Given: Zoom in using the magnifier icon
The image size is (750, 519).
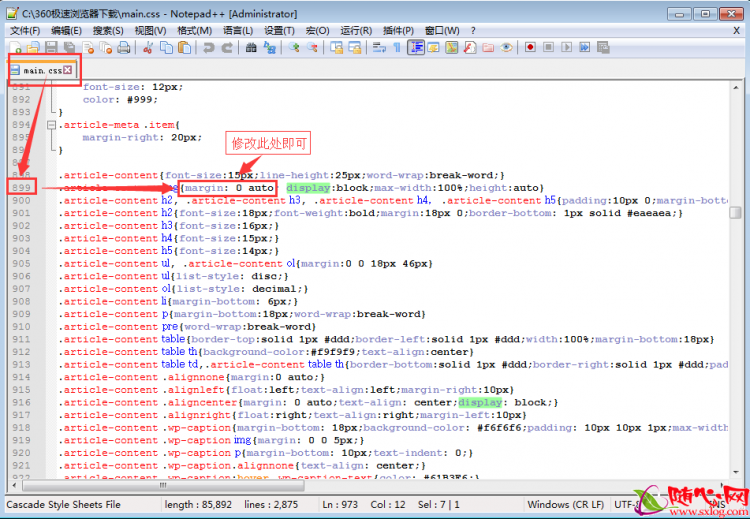Looking at the screenshot, I should coord(294,47).
